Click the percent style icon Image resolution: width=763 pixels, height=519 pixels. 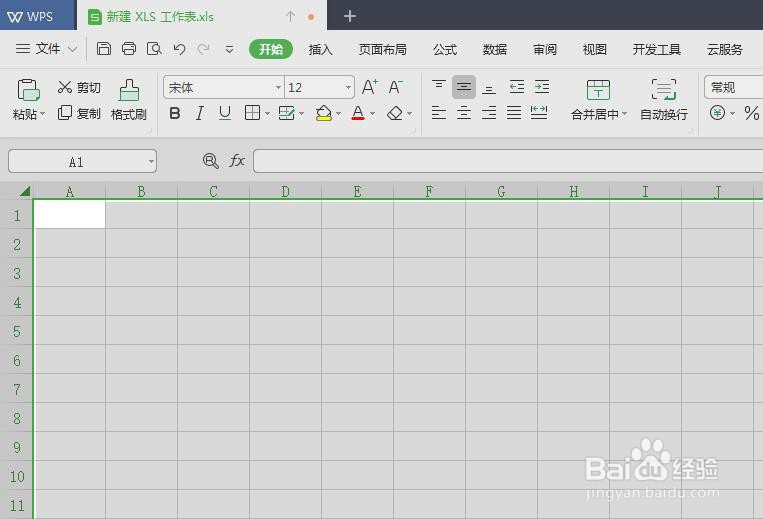tap(751, 113)
